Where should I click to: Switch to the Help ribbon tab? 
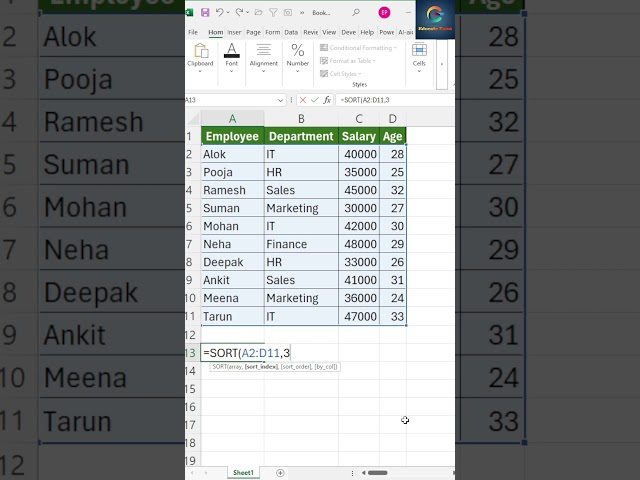pyautogui.click(x=367, y=32)
